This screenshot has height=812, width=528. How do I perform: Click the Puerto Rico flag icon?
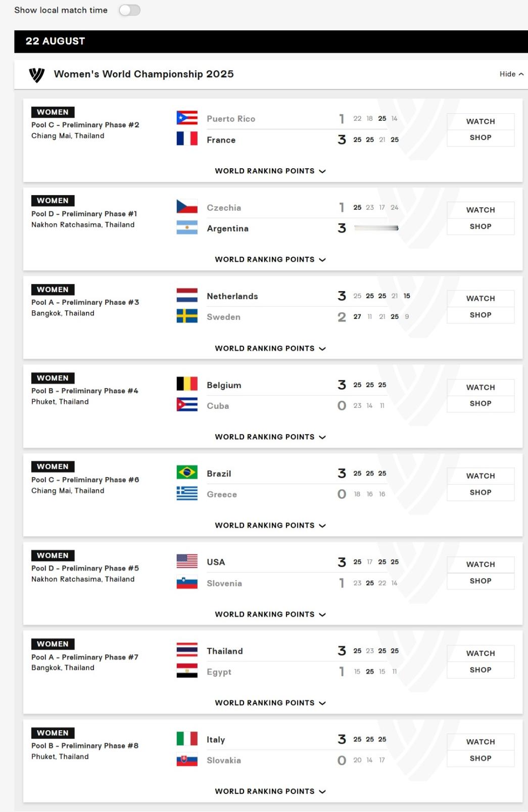click(187, 118)
